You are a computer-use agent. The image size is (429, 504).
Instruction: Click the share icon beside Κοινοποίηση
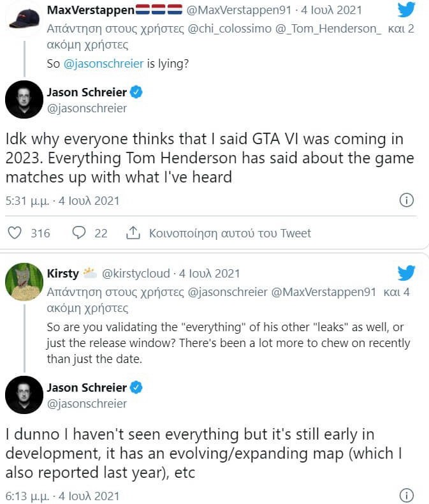point(133,233)
